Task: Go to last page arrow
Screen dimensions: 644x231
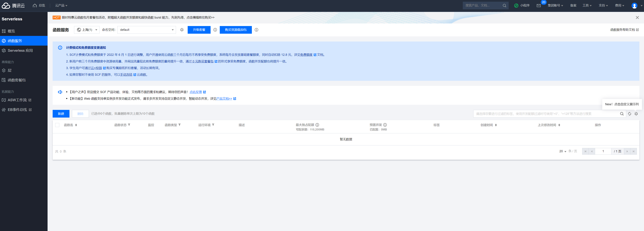Action: (633, 151)
